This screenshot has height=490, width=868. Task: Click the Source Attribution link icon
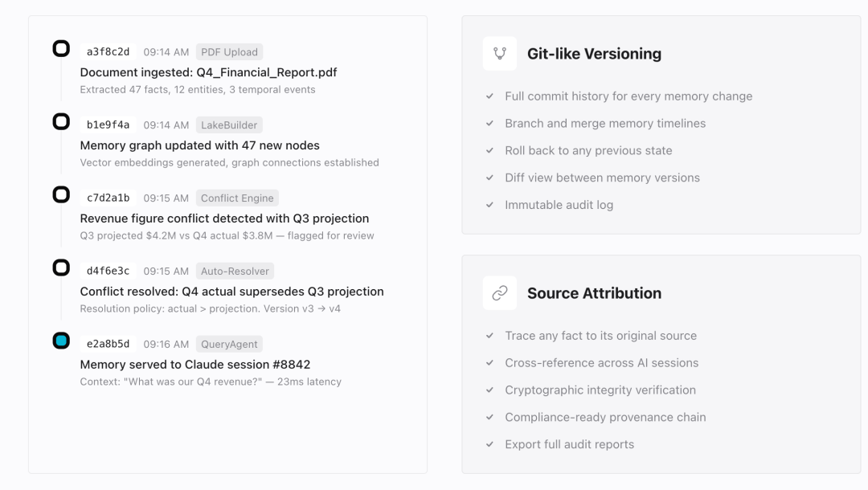pyautogui.click(x=500, y=293)
